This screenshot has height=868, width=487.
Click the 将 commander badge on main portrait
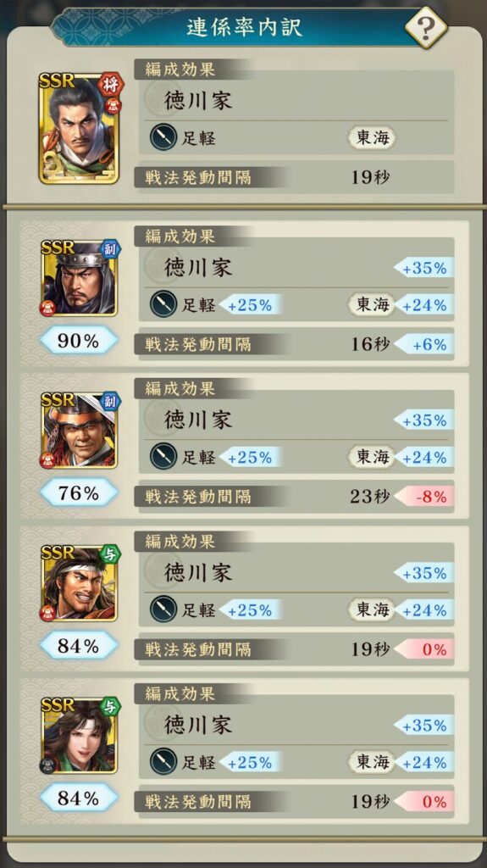(x=111, y=85)
